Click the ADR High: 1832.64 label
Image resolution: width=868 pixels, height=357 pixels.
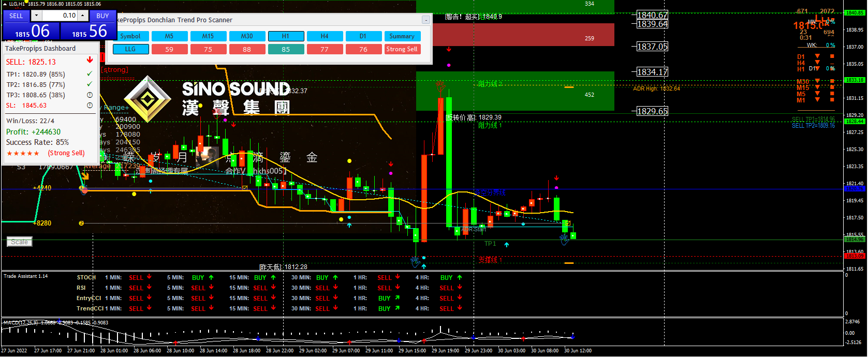click(656, 88)
